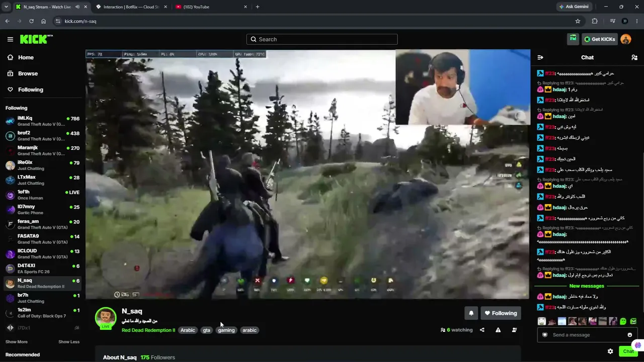Open FASATA9 channel in Following list

(42, 239)
